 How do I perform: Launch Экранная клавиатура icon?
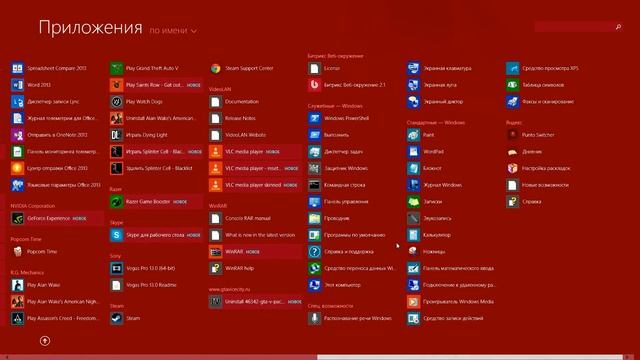413,68
